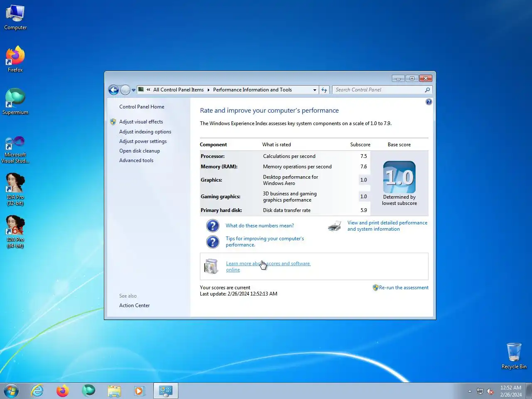Screen dimensions: 532x399
Task: Open Adjust visual effects link
Action: tap(141, 122)
